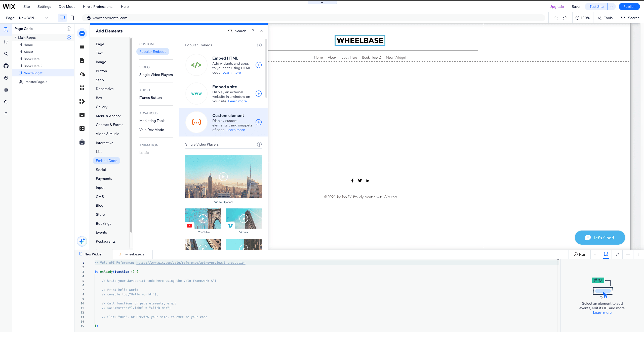Viewport: 644px width, 361px height.
Task: Select the search icon in the left sidebar
Action: [6, 54]
